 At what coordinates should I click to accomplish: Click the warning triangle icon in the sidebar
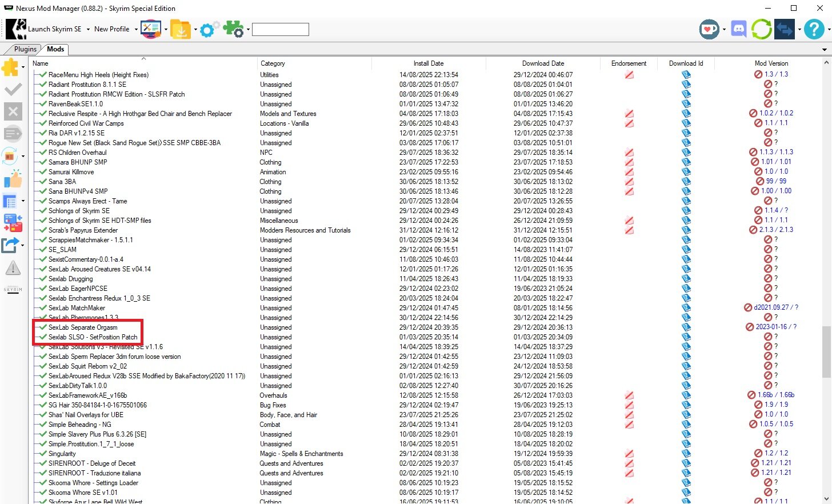[13, 267]
